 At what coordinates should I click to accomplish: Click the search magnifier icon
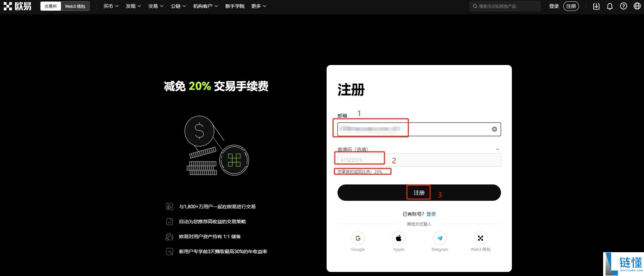click(x=475, y=6)
